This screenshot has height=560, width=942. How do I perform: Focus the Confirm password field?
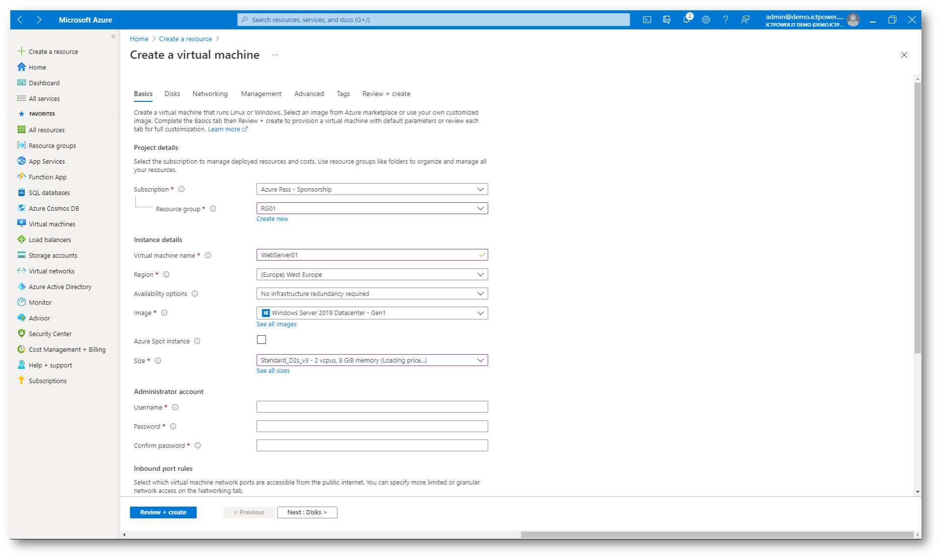pyautogui.click(x=372, y=445)
